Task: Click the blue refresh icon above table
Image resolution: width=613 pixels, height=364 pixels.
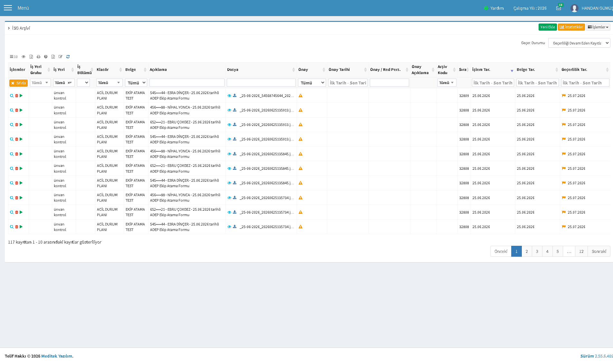Action: coord(68,57)
